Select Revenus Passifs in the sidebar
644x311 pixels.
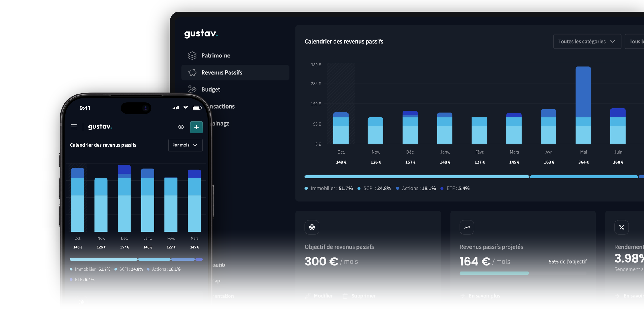[235, 72]
